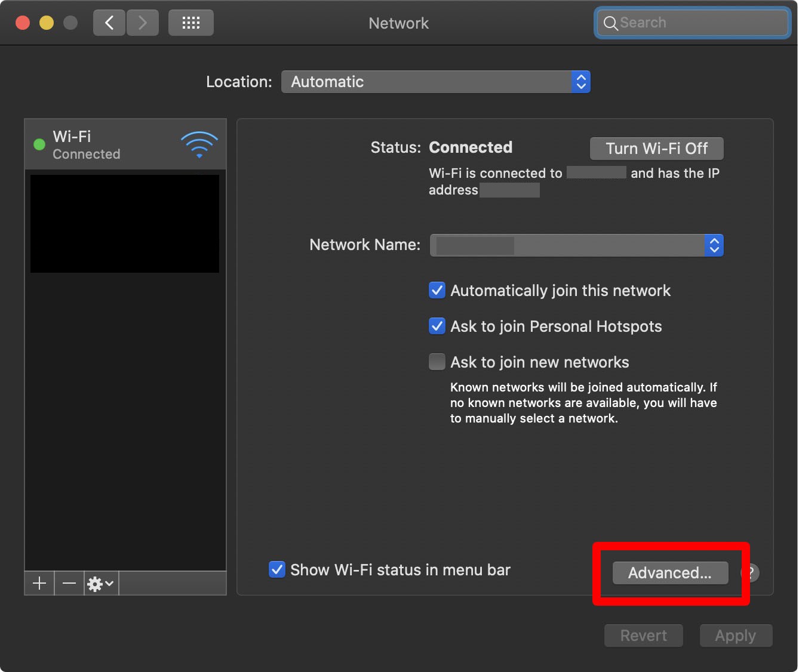
Task: Click the Apply button
Action: [x=736, y=636]
